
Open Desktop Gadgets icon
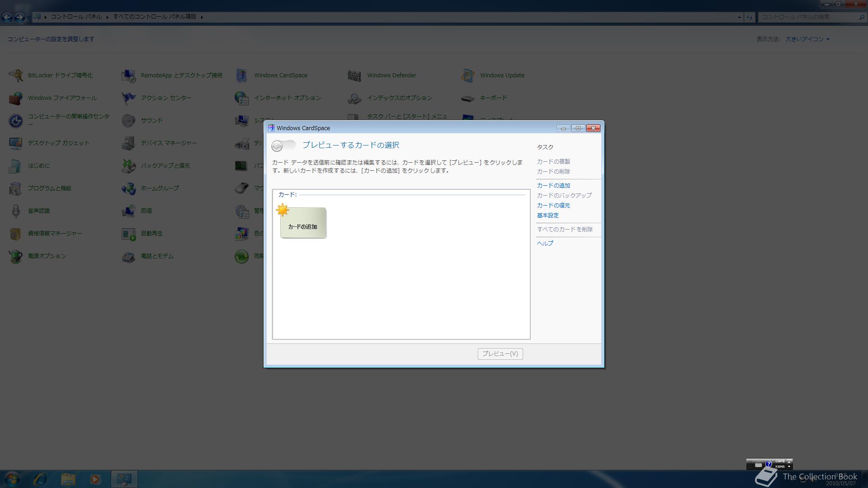pyautogui.click(x=16, y=143)
